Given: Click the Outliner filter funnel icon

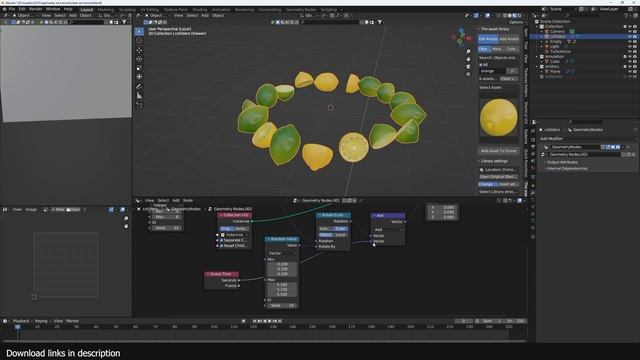Looking at the screenshot, I should click(626, 16).
